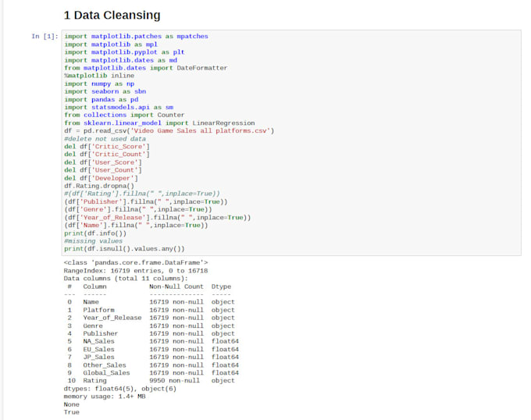Click the 'import pandas as pd' line
Screen dimensions: 531x420
(x=102, y=99)
